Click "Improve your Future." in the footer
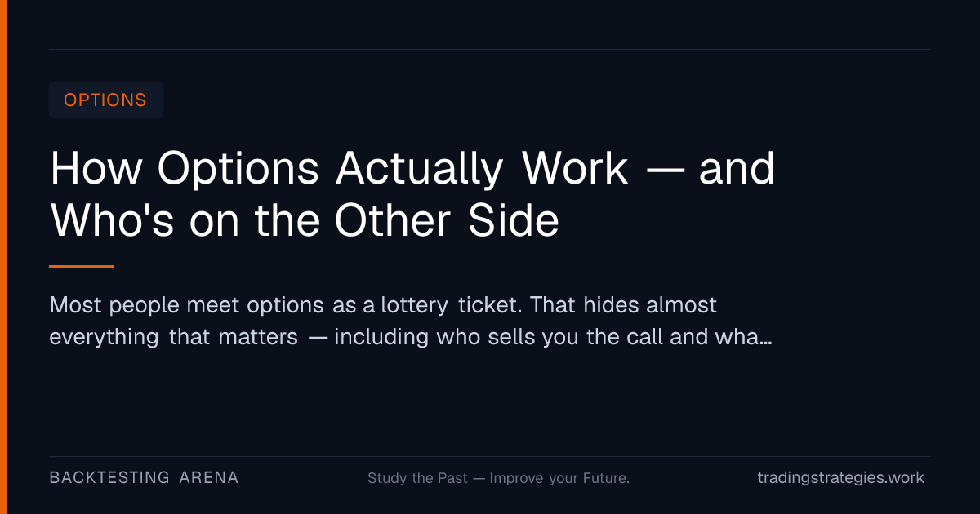The height and width of the screenshot is (514, 980). coord(559,478)
